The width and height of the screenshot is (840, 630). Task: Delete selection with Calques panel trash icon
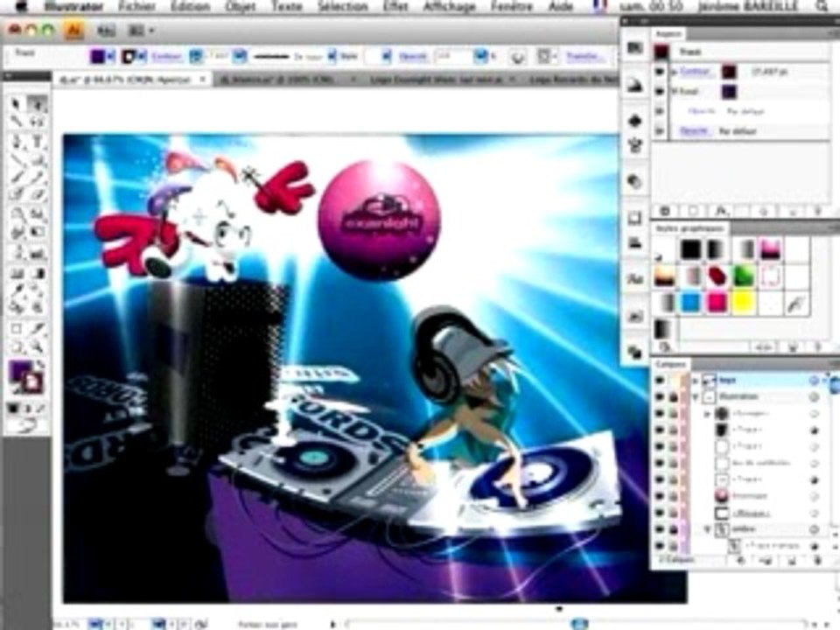pyautogui.click(x=818, y=561)
